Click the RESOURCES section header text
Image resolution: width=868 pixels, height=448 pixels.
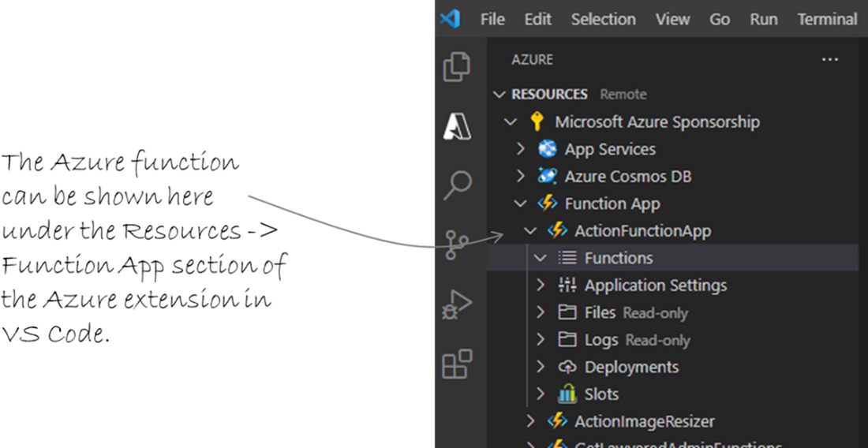(x=550, y=95)
